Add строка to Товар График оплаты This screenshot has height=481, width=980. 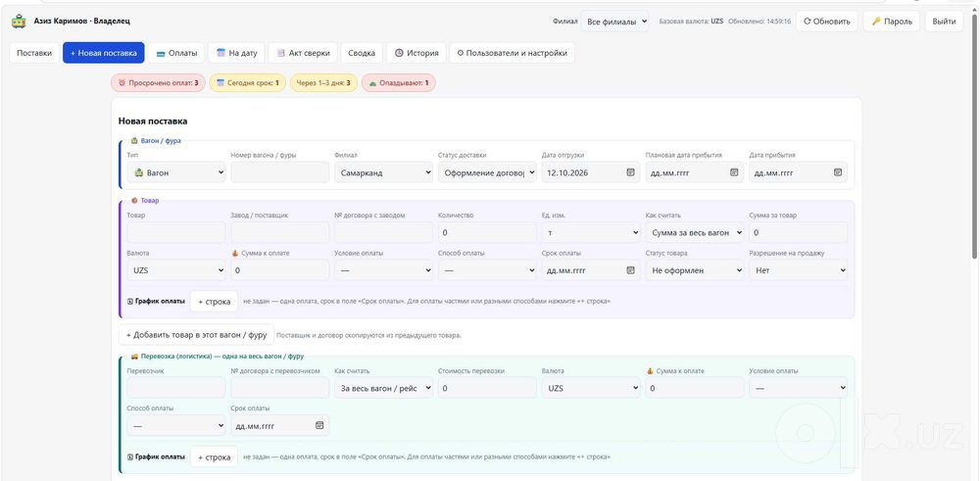214,302
